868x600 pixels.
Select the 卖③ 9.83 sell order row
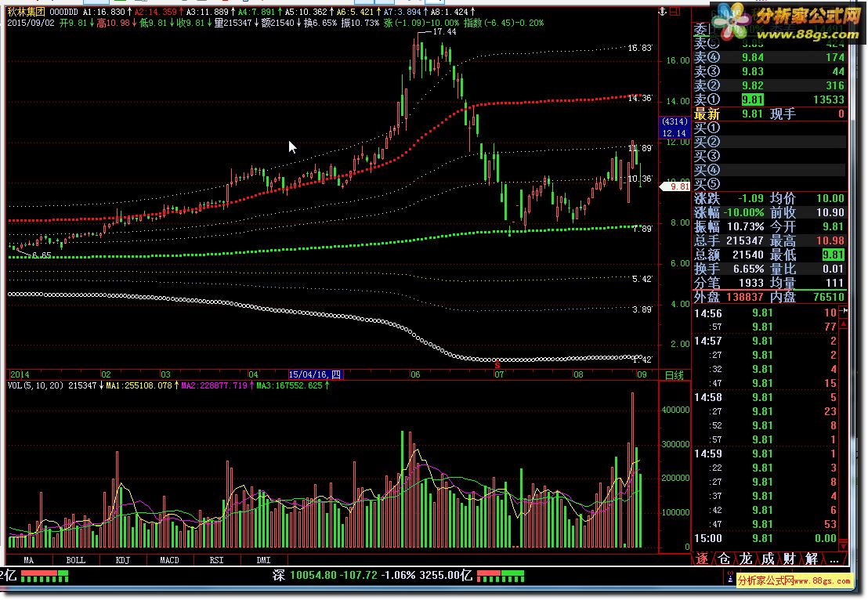(x=769, y=71)
